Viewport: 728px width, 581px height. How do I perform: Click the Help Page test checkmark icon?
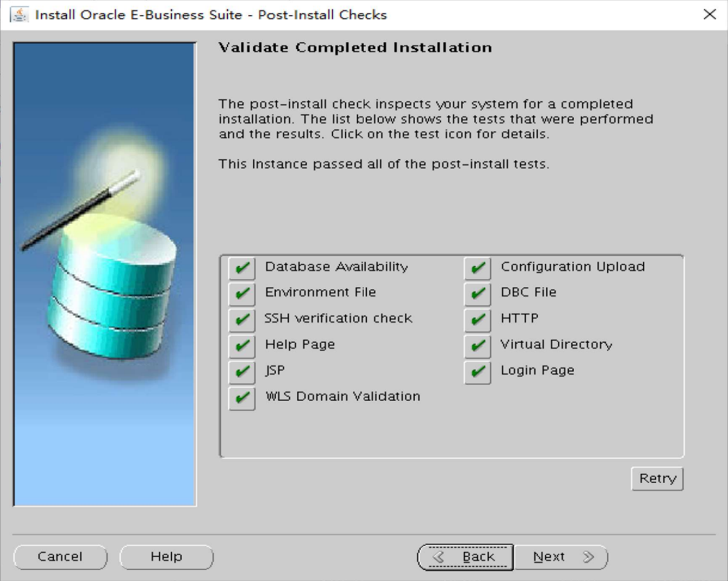pos(242,345)
